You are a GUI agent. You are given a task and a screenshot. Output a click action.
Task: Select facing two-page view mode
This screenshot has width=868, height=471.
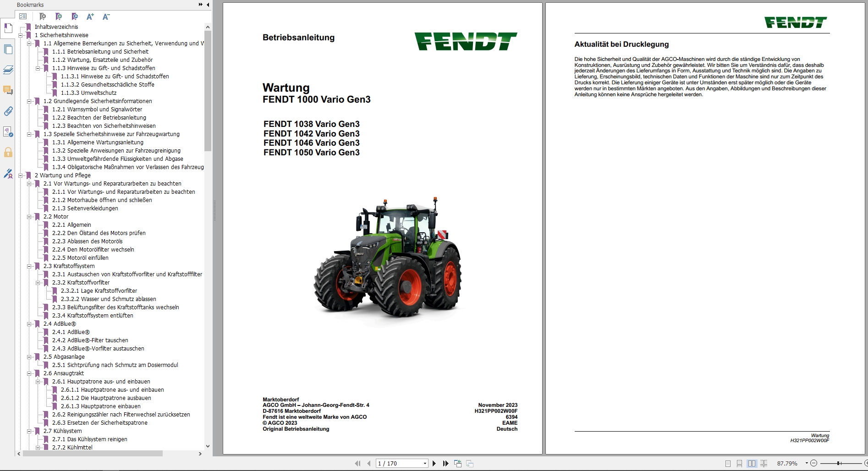point(752,464)
